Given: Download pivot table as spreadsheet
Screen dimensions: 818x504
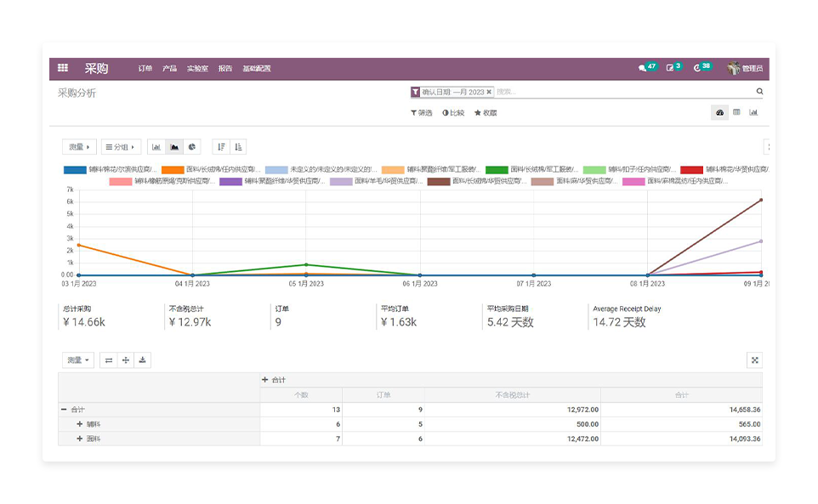Looking at the screenshot, I should [143, 360].
